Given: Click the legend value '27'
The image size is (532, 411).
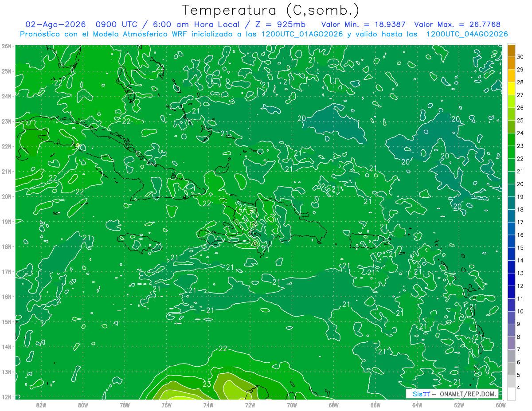Looking at the screenshot, I should pyautogui.click(x=520, y=95).
